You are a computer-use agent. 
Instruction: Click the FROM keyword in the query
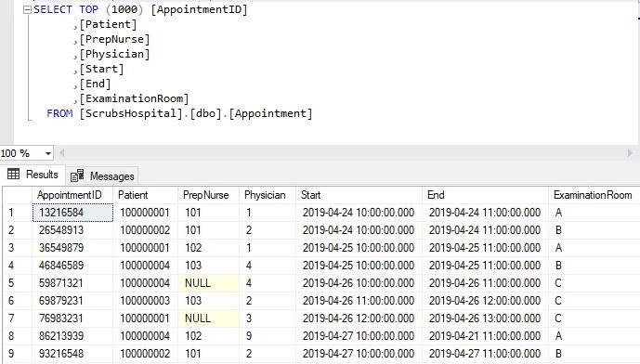(59, 113)
